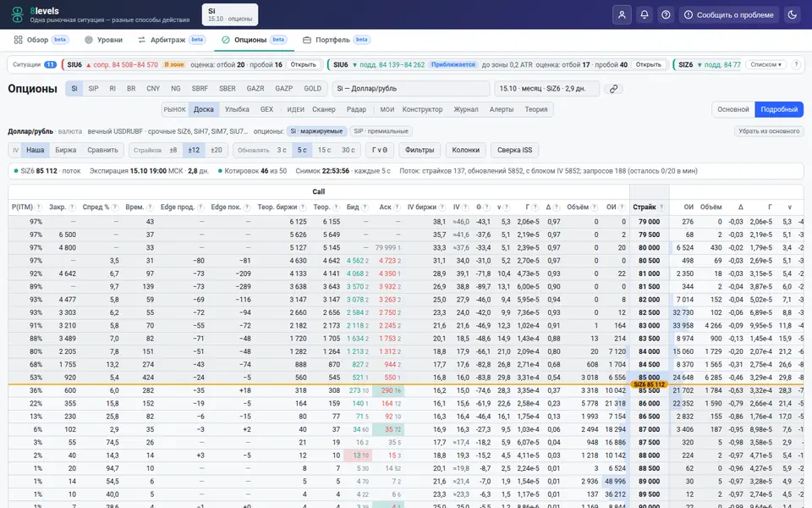Click the help icon next to Бид

tap(365, 207)
